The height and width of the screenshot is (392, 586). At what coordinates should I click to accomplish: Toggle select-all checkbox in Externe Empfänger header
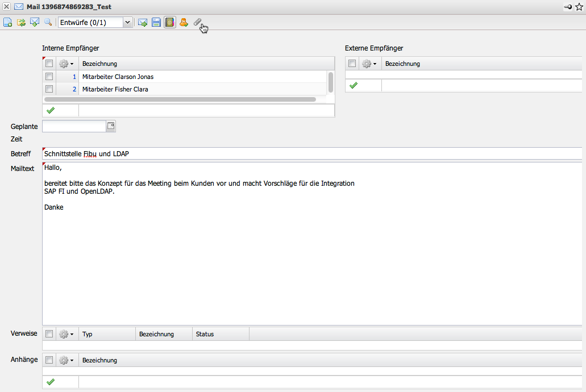click(352, 64)
